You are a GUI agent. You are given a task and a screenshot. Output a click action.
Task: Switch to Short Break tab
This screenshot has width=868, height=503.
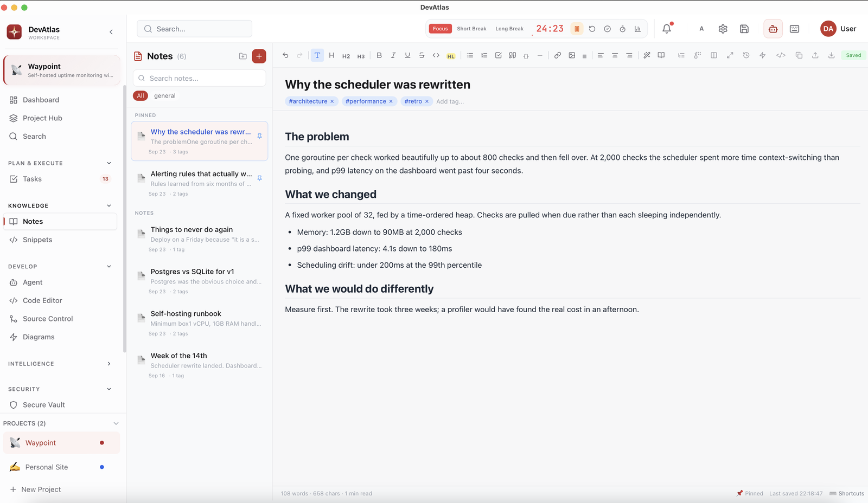(471, 29)
